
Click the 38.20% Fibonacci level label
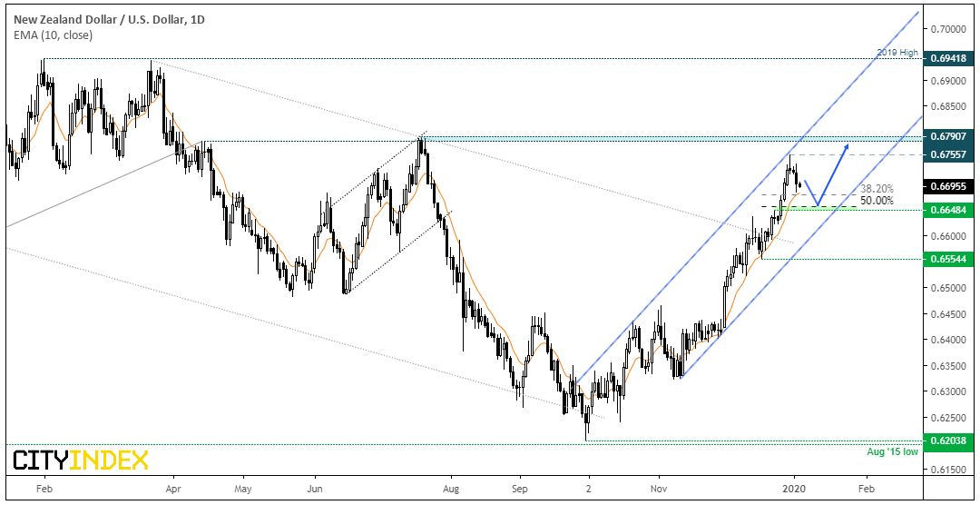click(877, 188)
